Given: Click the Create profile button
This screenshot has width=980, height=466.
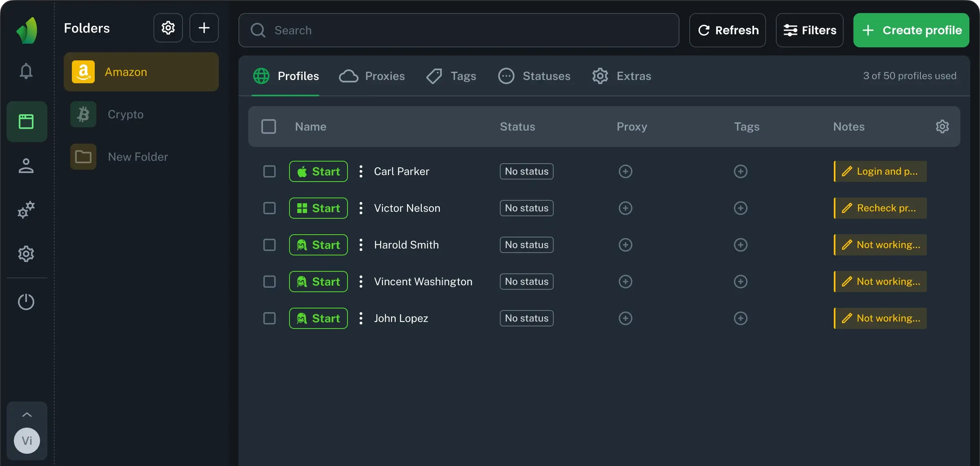Looking at the screenshot, I should [911, 30].
